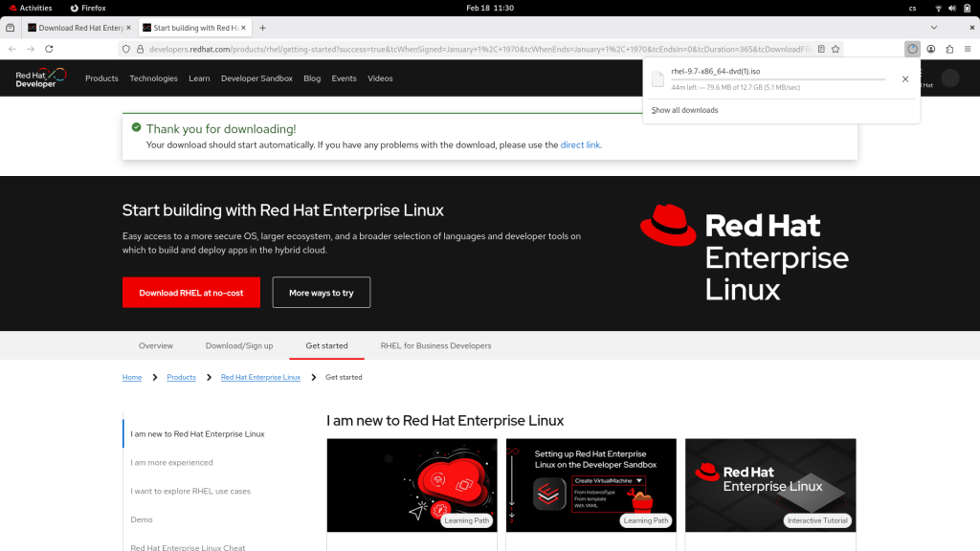
Task: Click Download RHEL at no-cost button
Action: coord(190,293)
